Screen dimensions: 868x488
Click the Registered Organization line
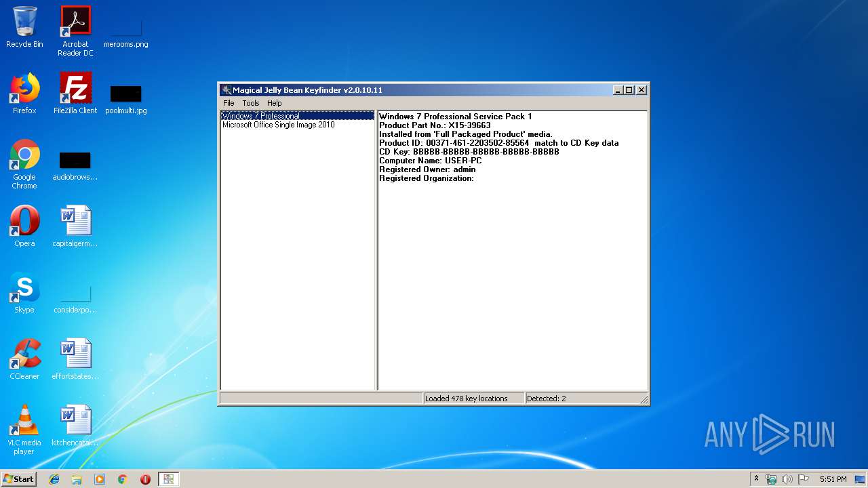pyautogui.click(x=427, y=178)
